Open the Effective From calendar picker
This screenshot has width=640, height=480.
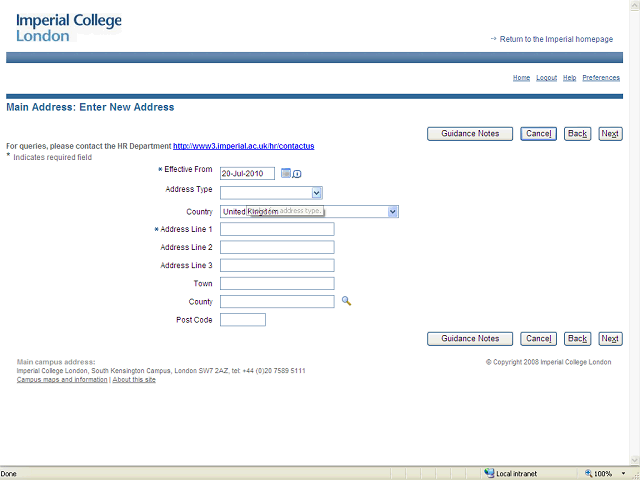(x=286, y=173)
